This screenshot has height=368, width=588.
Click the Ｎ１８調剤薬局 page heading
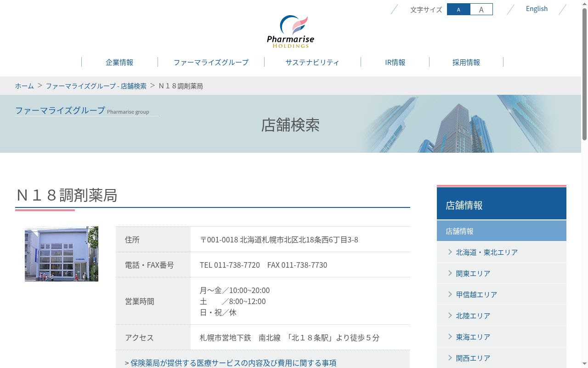(67, 195)
